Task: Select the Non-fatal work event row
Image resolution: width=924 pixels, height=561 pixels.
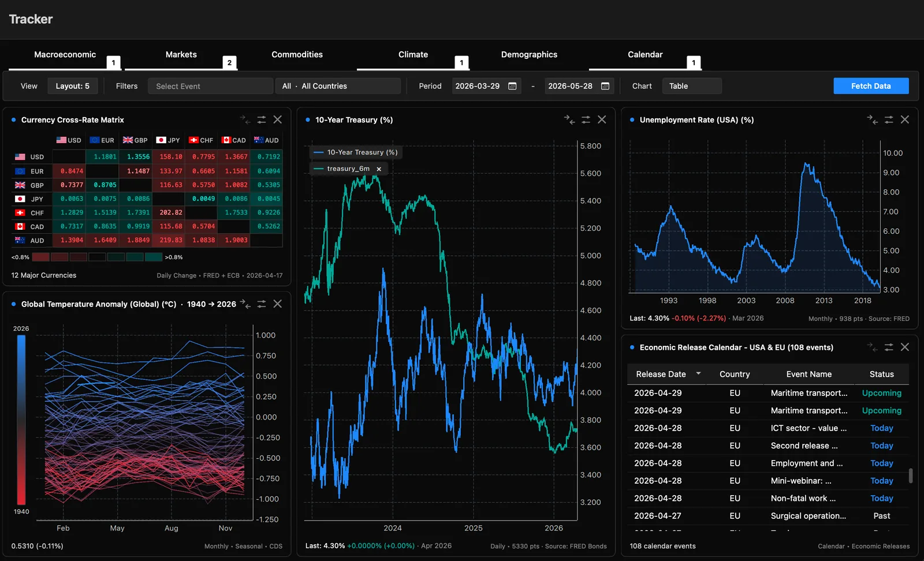Action: [x=768, y=498]
